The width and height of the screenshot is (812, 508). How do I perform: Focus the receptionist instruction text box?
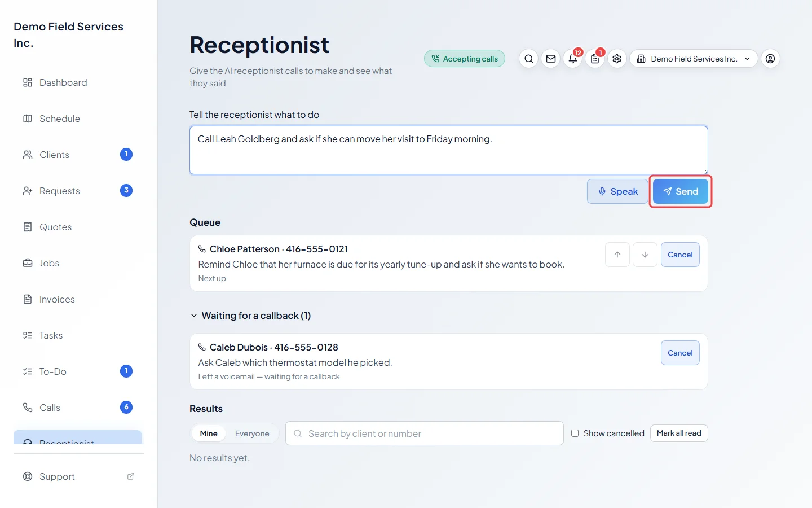coord(449,150)
